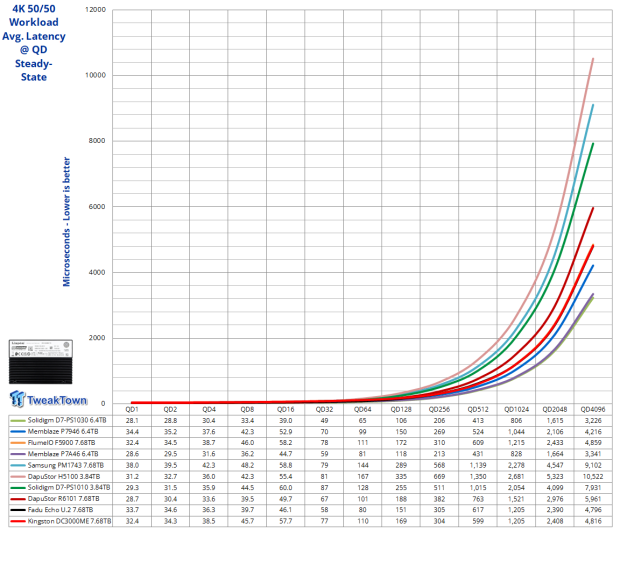Click the QD1024 column header

tap(516, 409)
